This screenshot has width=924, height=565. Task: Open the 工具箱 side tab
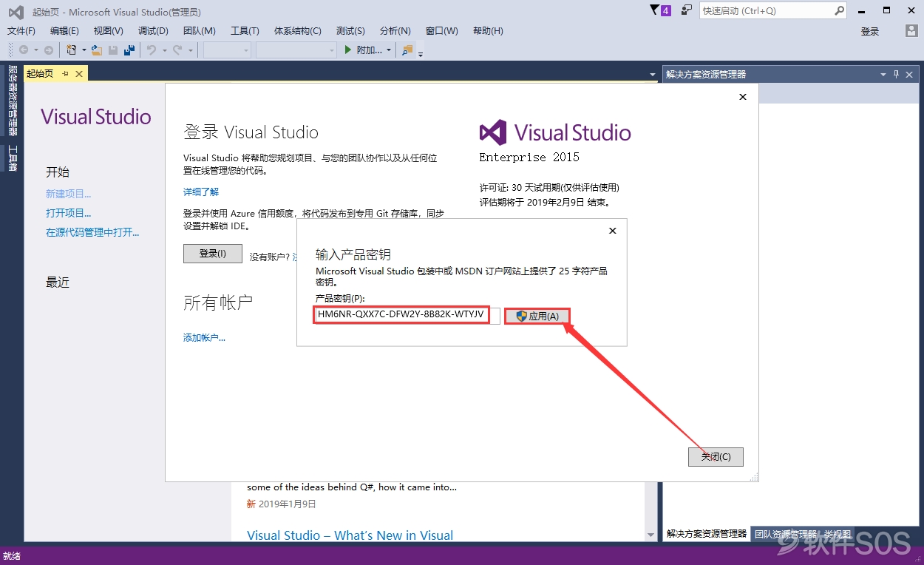pos(13,158)
